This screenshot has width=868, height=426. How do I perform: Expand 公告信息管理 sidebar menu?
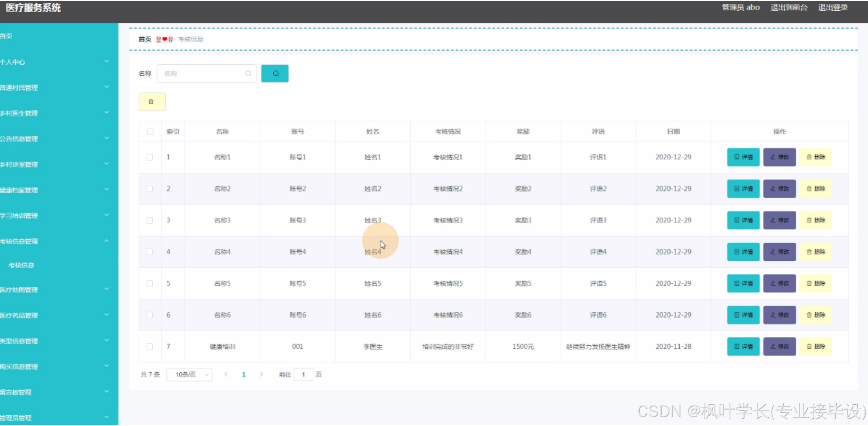59,139
